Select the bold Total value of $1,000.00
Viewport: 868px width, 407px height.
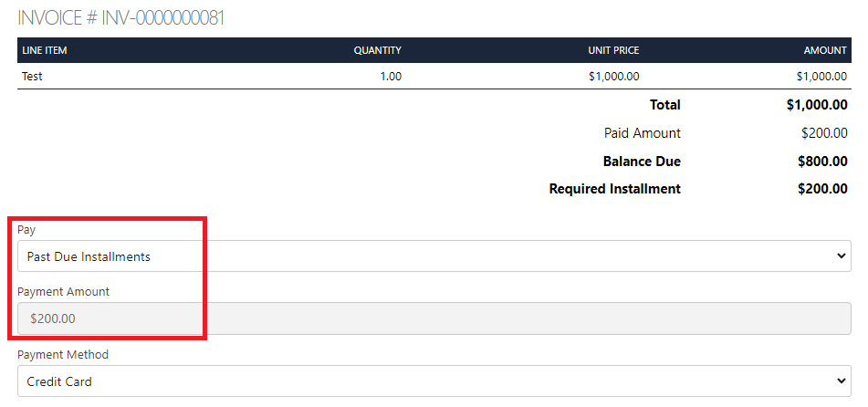coord(816,105)
